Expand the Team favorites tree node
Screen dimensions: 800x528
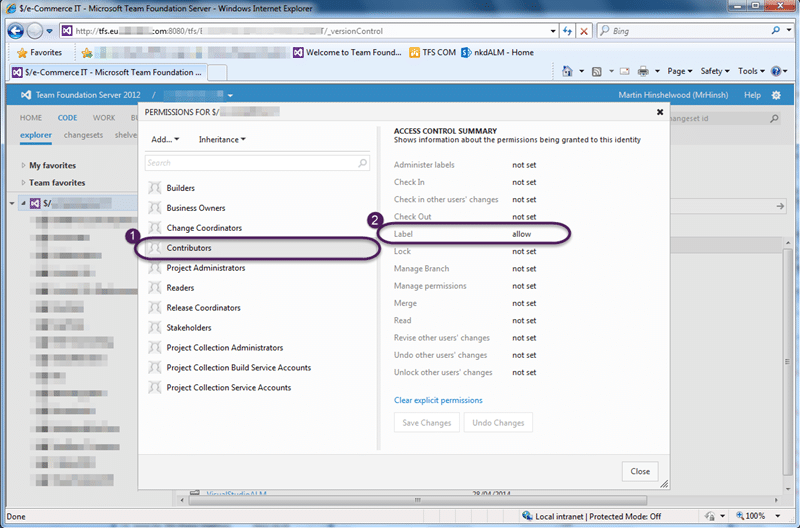click(x=23, y=183)
